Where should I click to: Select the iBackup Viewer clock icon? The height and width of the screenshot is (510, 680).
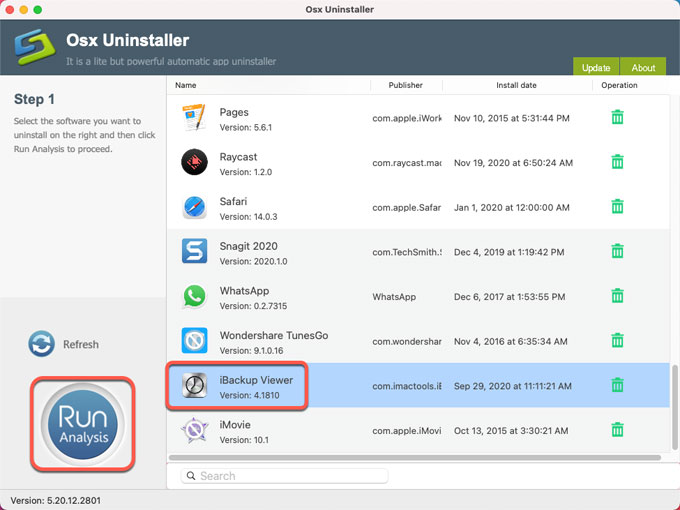coord(194,385)
